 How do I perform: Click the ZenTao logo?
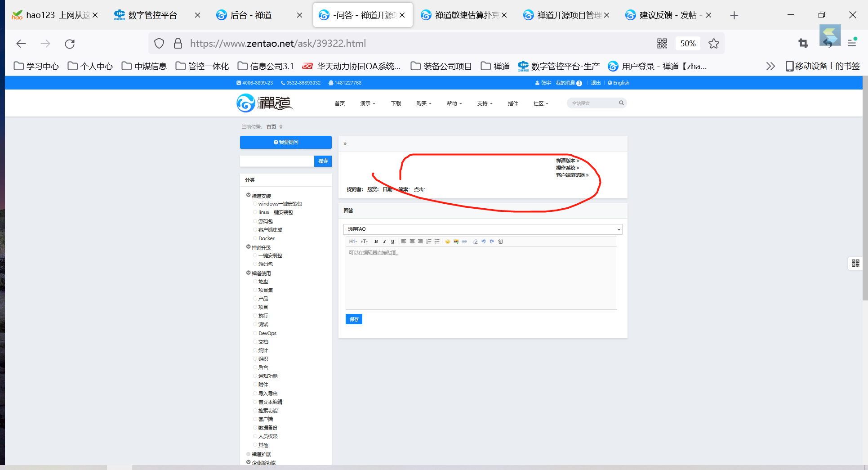coord(265,103)
